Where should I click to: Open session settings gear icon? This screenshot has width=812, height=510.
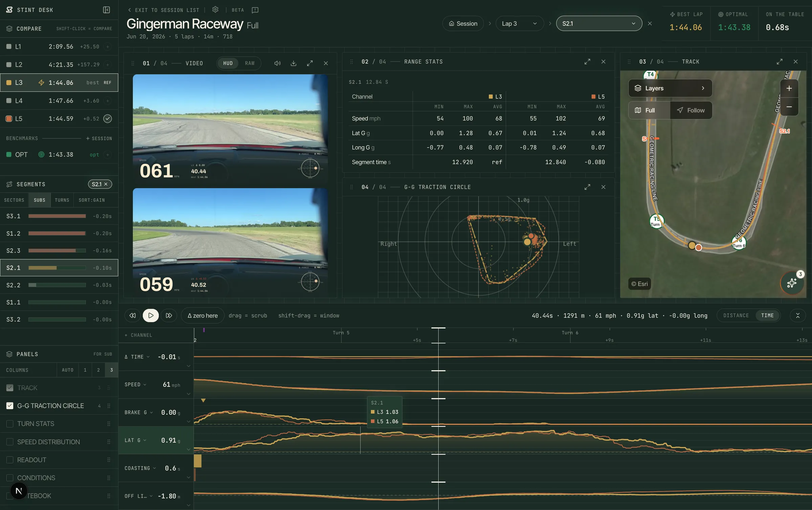215,9
